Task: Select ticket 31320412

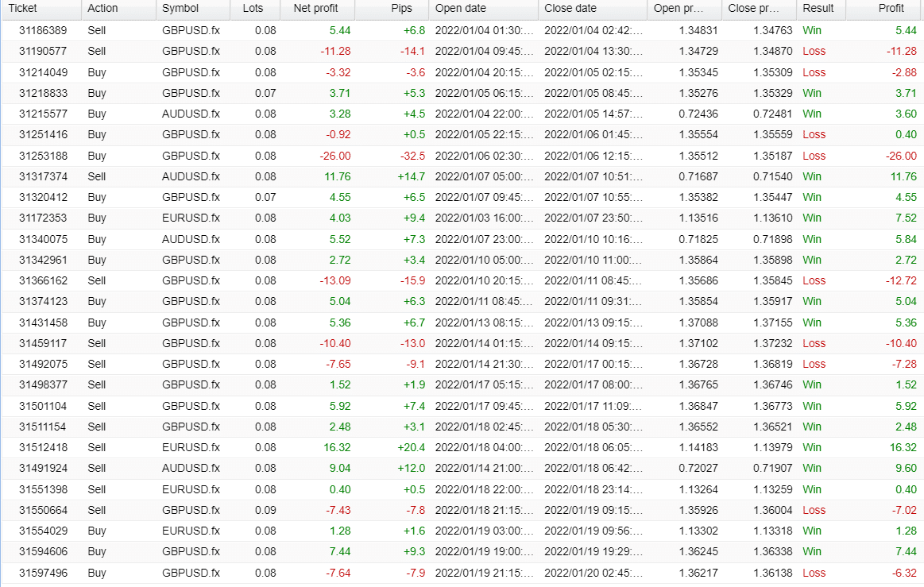Action: tap(43, 198)
